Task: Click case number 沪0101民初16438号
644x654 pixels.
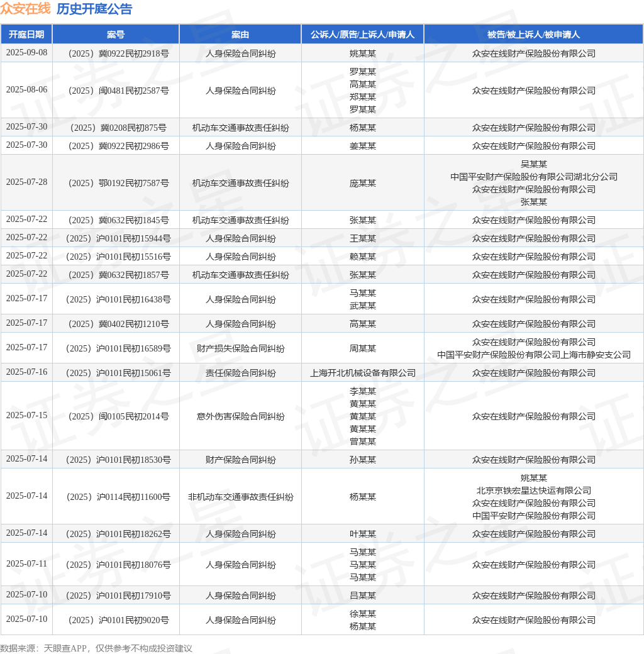Action: tap(119, 299)
